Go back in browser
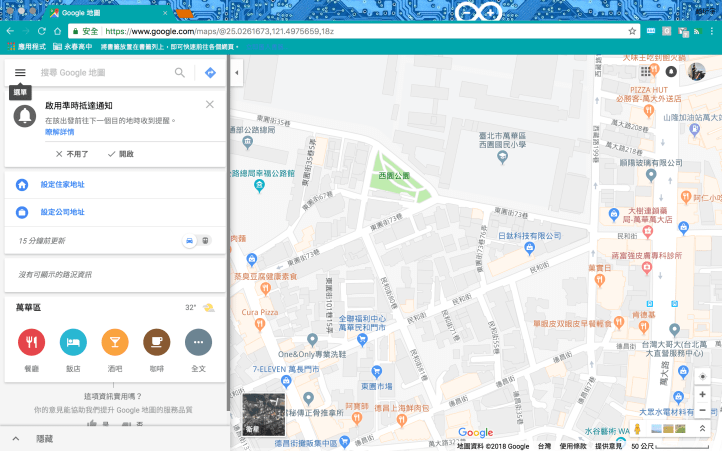This screenshot has height=451, width=722. [x=10, y=31]
